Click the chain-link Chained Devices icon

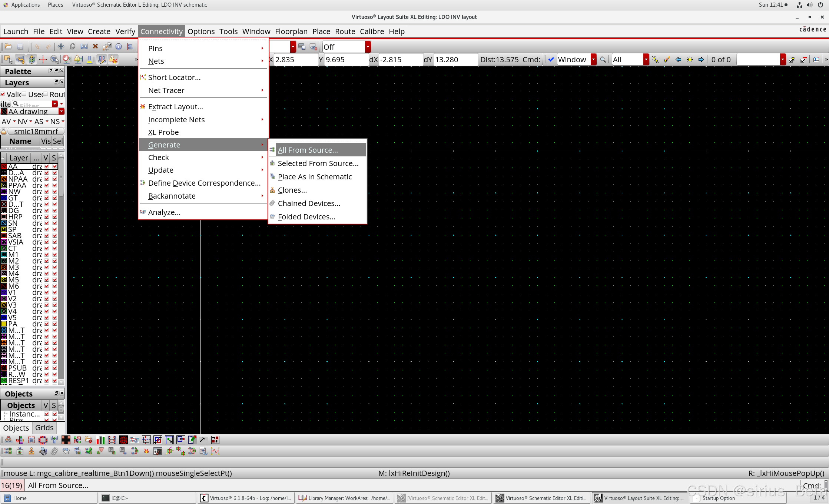pyautogui.click(x=54, y=451)
